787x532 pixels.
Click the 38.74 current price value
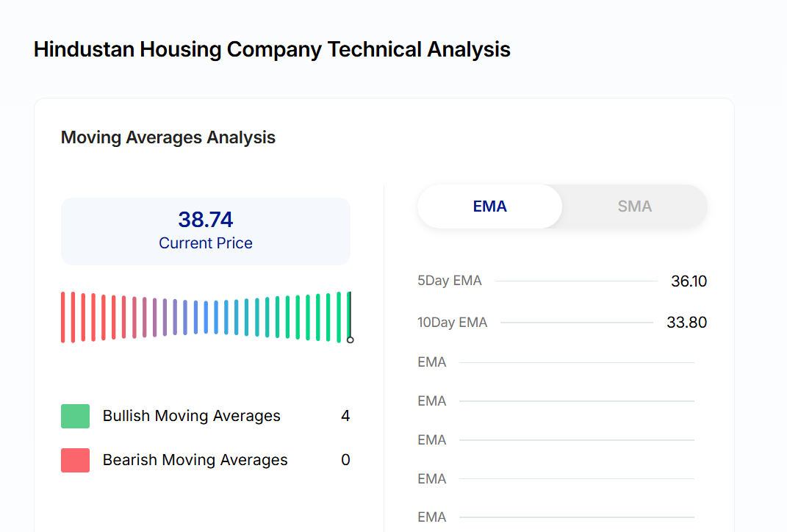click(206, 220)
